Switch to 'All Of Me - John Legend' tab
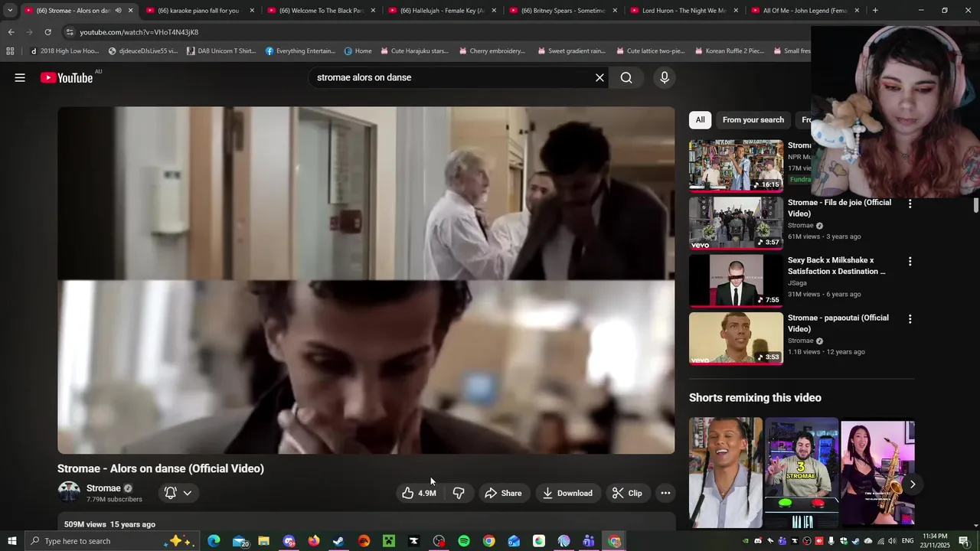 pos(805,11)
